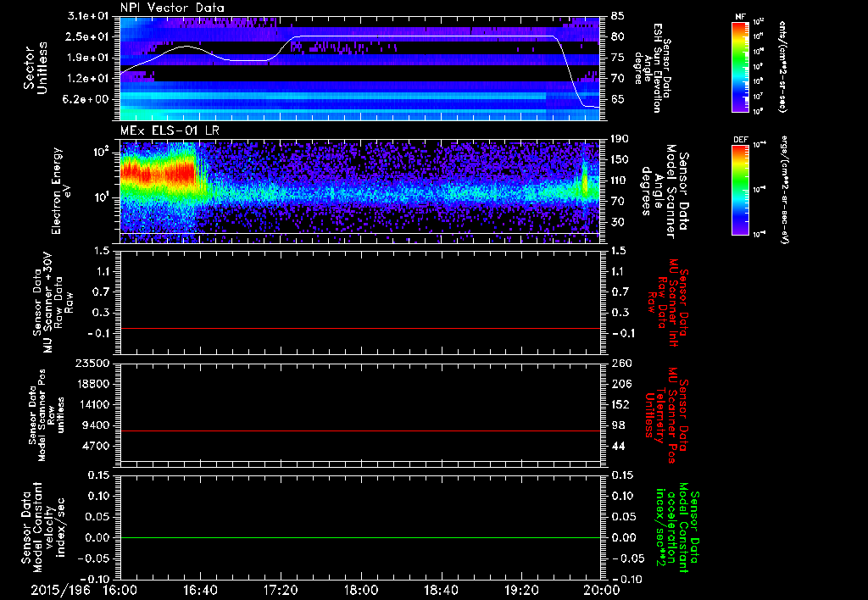The width and height of the screenshot is (868, 600).
Task: Click the "18:40" time axis label
Action: click(441, 590)
